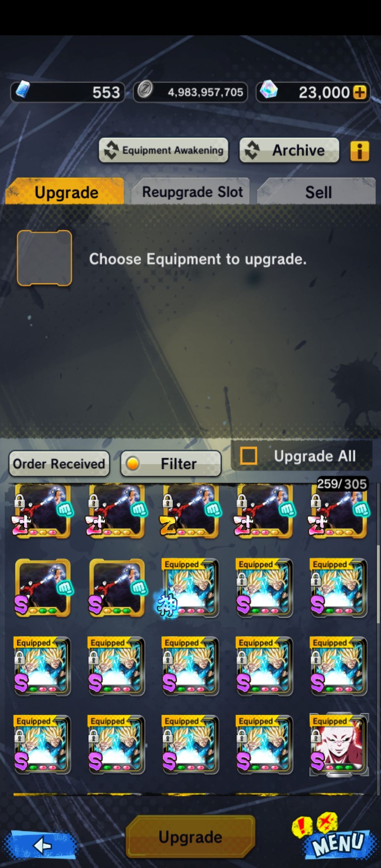This screenshot has width=381, height=868.
Task: Select the kanji-rank Equipped equipment
Action: 190,588
